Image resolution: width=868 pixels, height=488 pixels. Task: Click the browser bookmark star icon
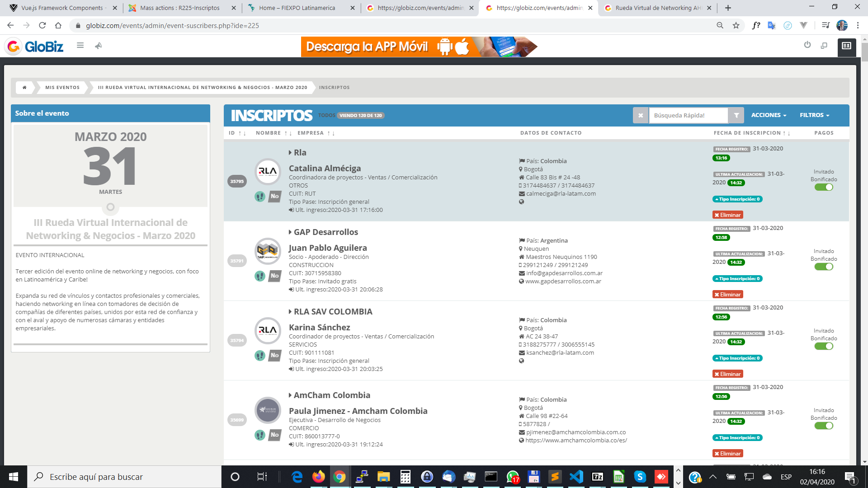point(736,25)
